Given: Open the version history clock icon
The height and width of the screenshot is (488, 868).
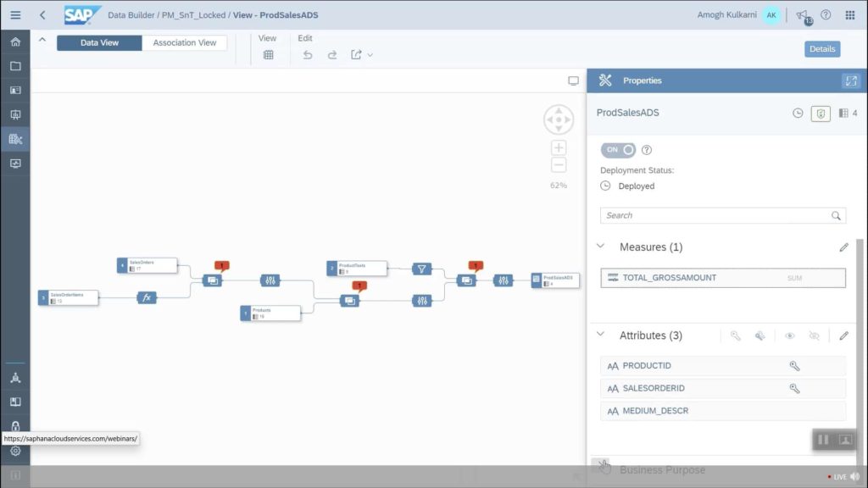Looking at the screenshot, I should click(x=798, y=113).
